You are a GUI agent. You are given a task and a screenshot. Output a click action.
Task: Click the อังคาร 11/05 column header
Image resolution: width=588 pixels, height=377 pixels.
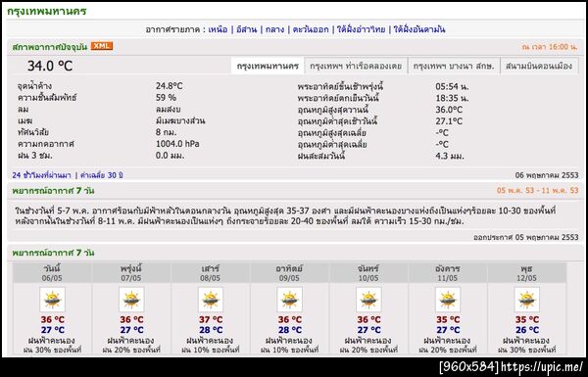coord(448,273)
